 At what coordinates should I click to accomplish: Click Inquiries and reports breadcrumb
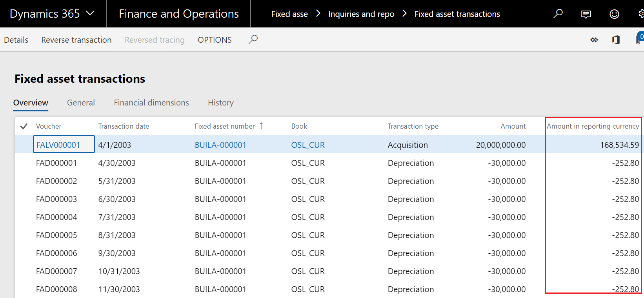(x=361, y=14)
